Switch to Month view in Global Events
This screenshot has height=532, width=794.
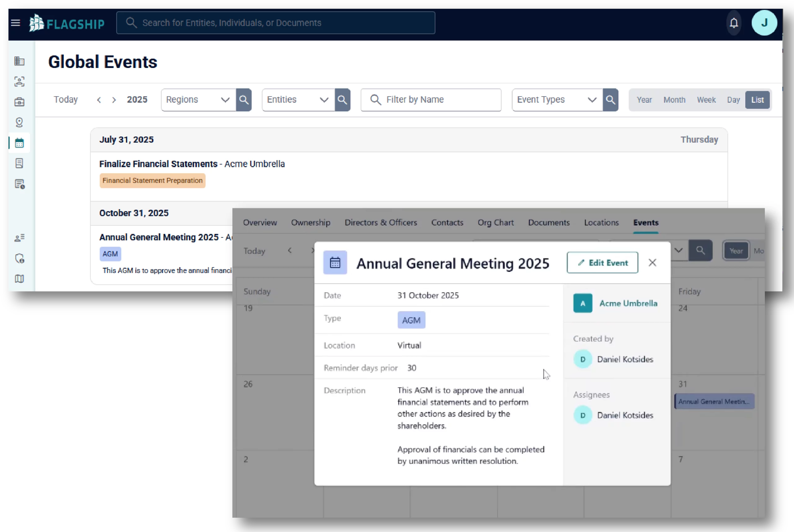674,100
